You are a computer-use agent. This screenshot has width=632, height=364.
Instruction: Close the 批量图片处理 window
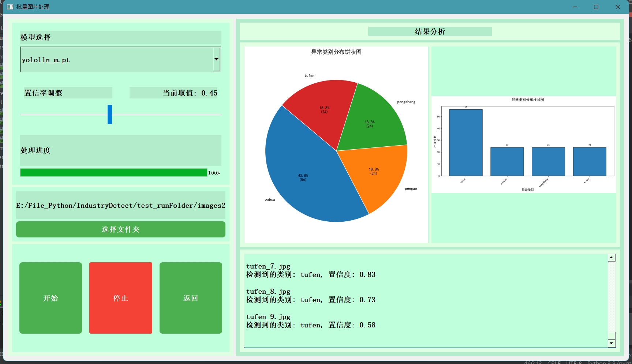coord(618,7)
